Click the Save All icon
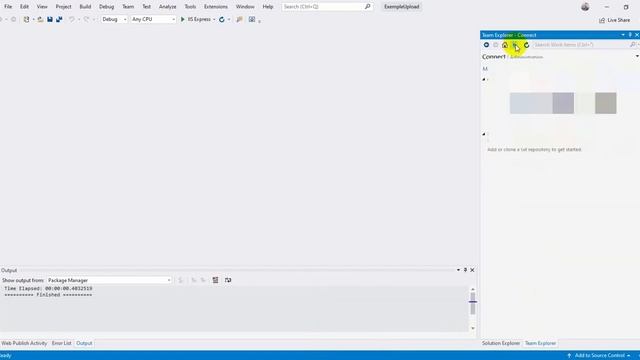Viewport: 640px width, 360px height. (59, 19)
